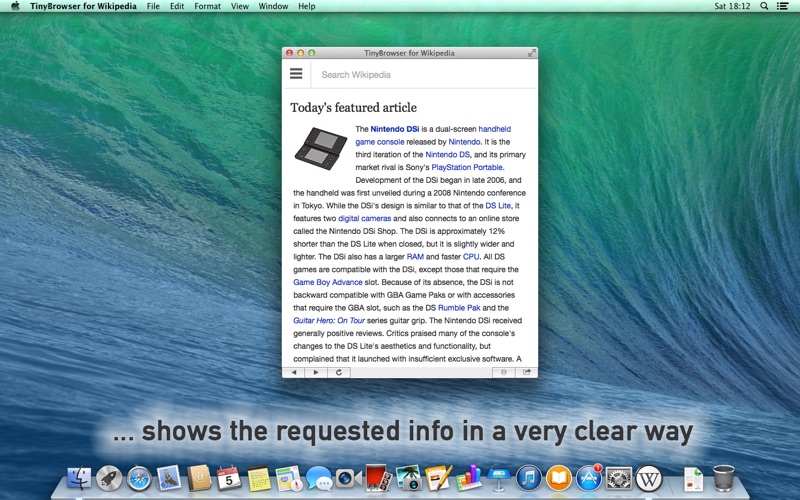Click the circular button beside share
The image size is (800, 500).
click(x=504, y=372)
